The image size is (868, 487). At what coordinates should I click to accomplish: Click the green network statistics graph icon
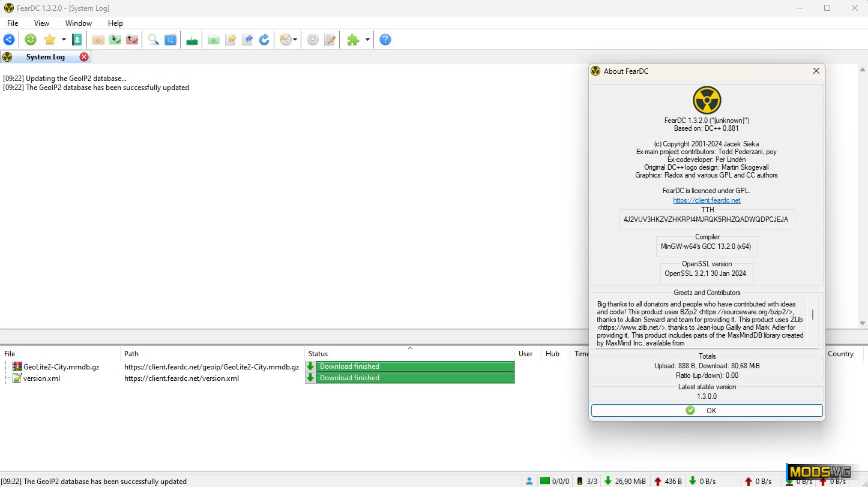click(x=192, y=40)
